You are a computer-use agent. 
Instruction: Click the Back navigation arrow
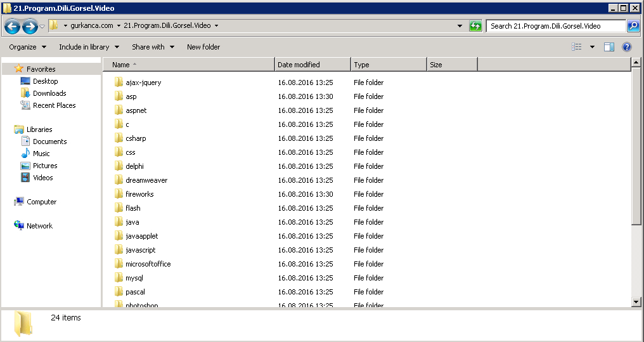(12, 26)
